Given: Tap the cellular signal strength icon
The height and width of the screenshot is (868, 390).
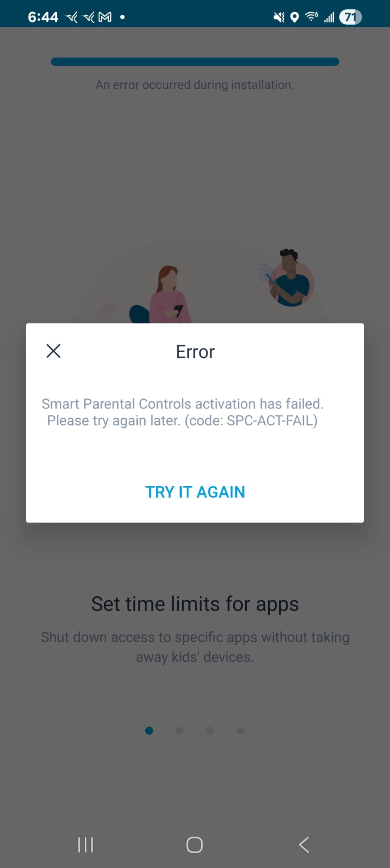Looking at the screenshot, I should [329, 17].
